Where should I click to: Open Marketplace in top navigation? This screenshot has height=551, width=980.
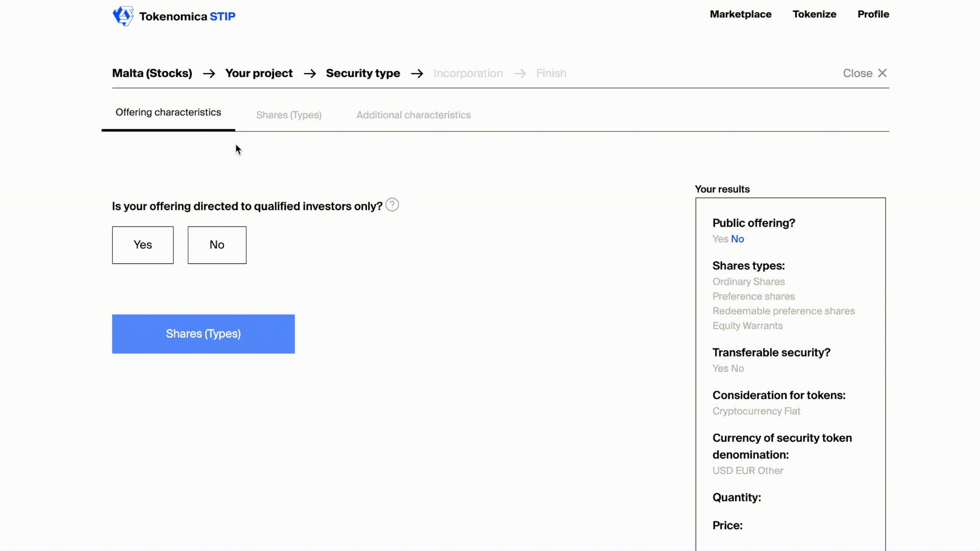click(741, 14)
